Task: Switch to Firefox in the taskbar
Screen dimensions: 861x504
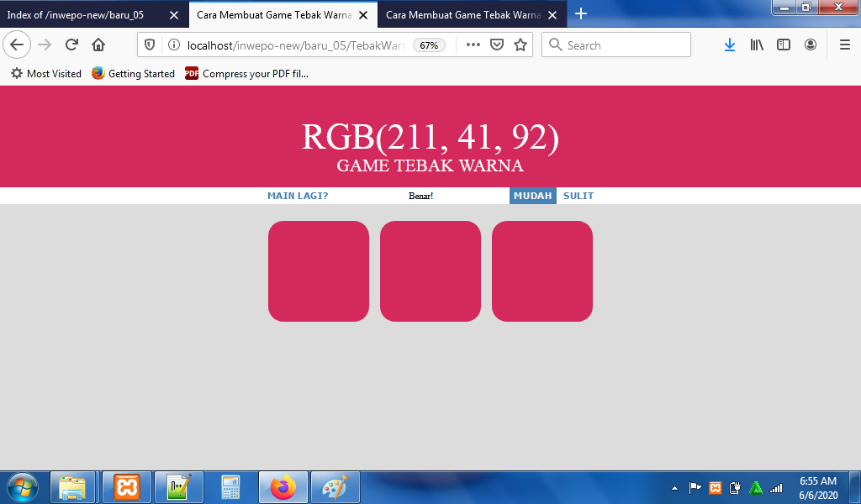Action: 283,487
